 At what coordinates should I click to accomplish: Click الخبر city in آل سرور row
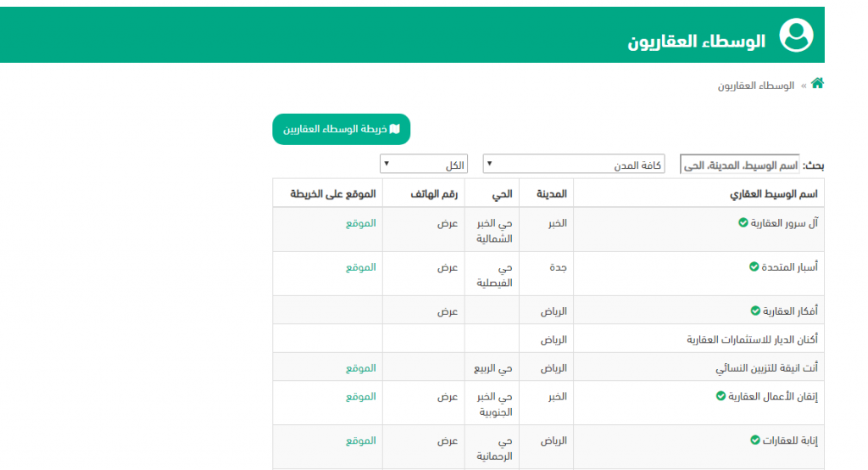click(558, 223)
